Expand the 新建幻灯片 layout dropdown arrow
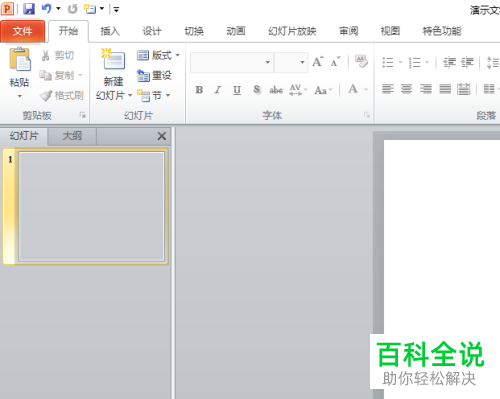The image size is (500, 399). 130,96
